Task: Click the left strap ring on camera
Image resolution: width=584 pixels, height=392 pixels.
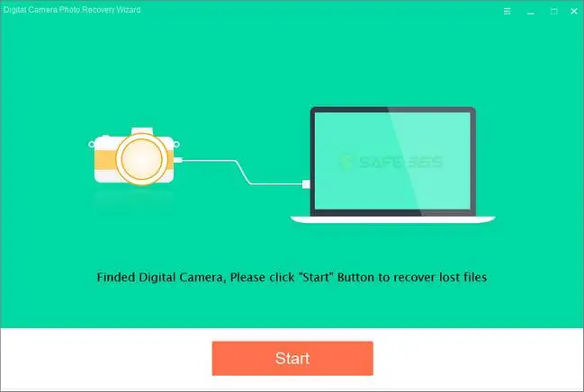Action: click(x=91, y=144)
